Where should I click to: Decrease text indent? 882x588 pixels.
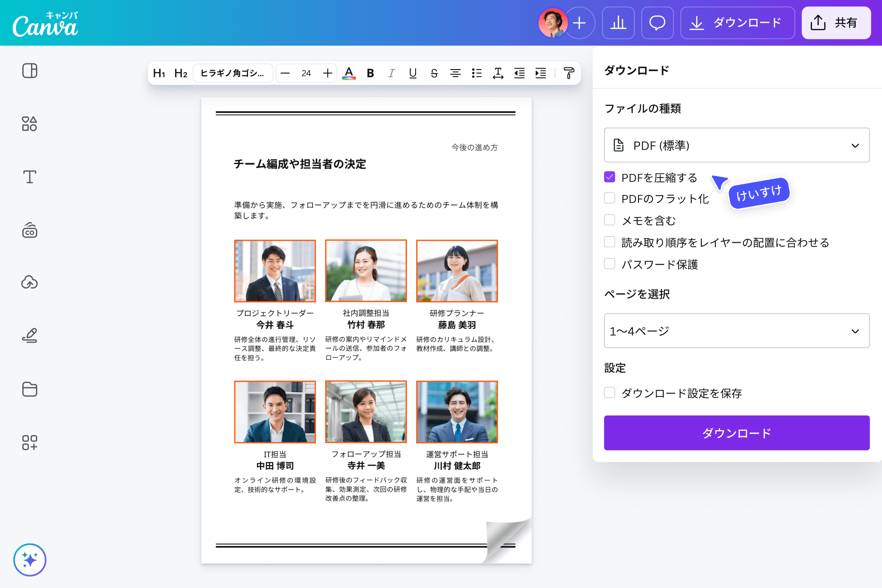coord(519,73)
